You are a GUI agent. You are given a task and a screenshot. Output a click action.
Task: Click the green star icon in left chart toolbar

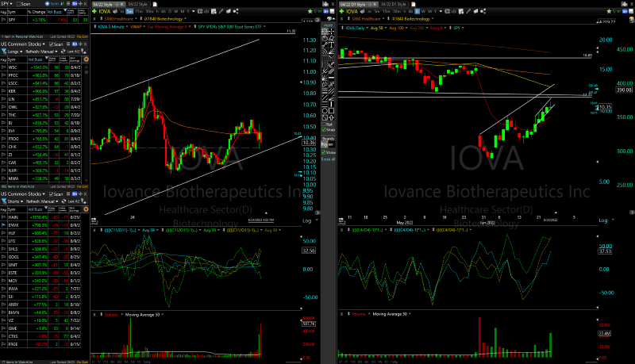tap(310, 11)
